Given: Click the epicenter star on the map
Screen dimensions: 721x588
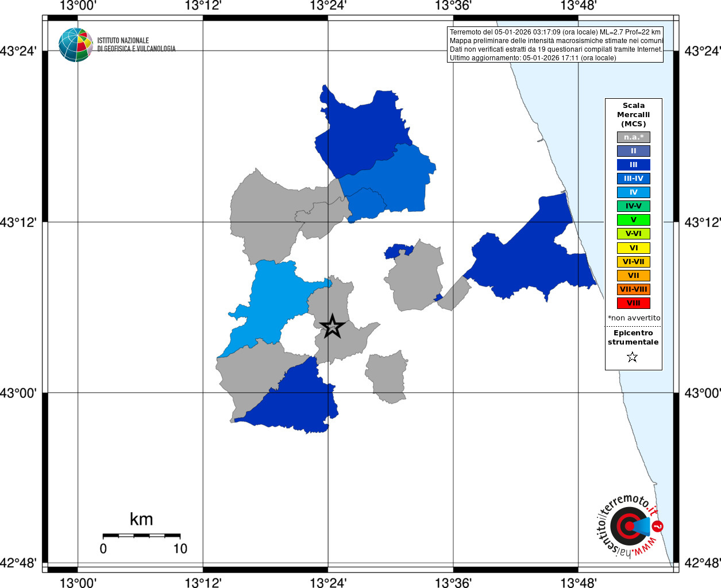Looking at the screenshot, I should [332, 327].
